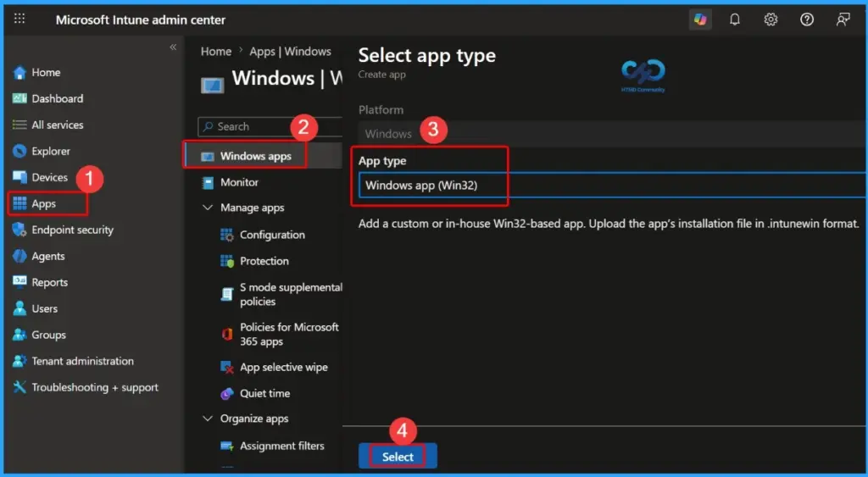Collapse the Manage apps section
This screenshot has width=868, height=477.
[x=208, y=208]
